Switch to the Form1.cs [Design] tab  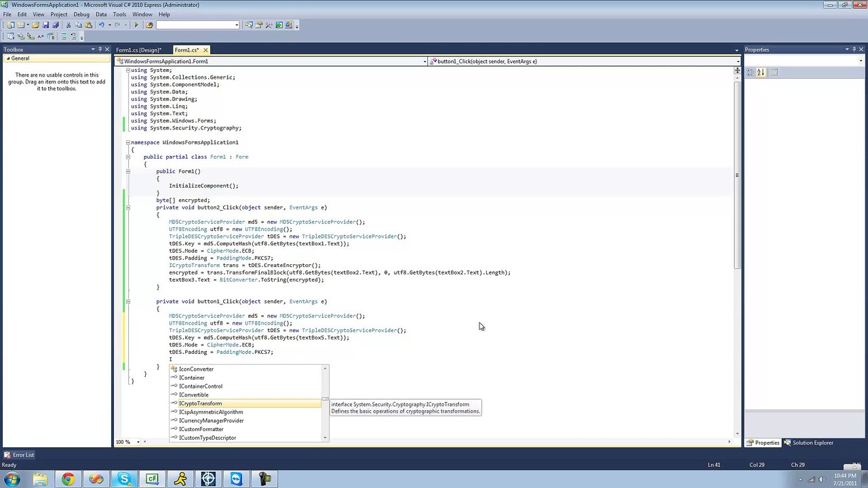(x=138, y=50)
